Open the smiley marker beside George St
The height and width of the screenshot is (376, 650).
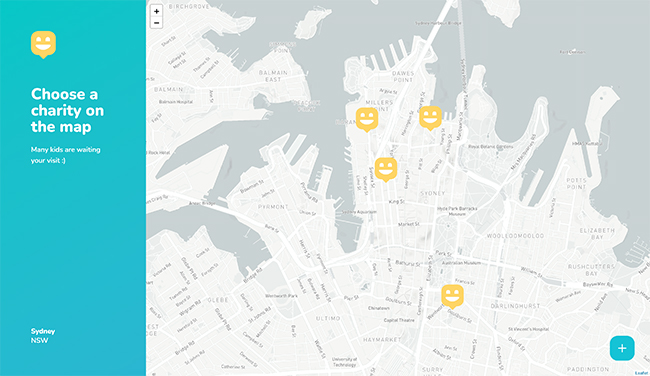(x=430, y=118)
